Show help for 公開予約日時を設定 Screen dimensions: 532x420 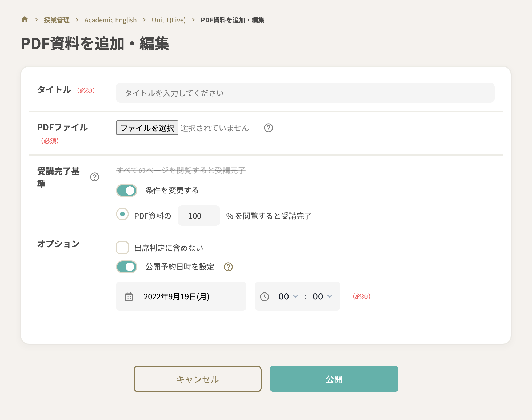pos(228,267)
